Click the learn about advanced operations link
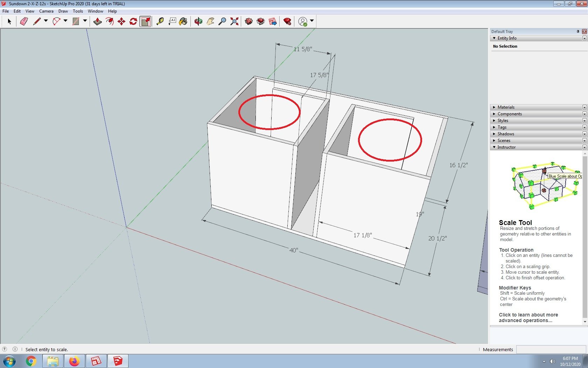The image size is (588, 368). tap(528, 318)
